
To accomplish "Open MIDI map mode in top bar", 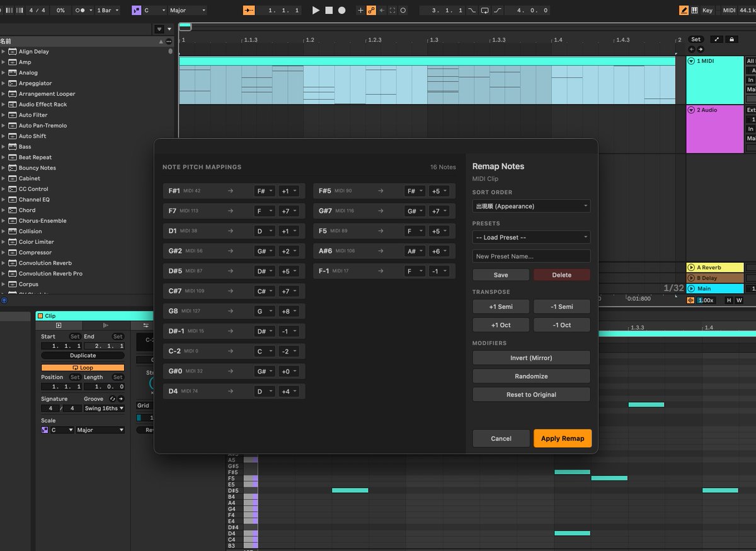I will tap(729, 10).
